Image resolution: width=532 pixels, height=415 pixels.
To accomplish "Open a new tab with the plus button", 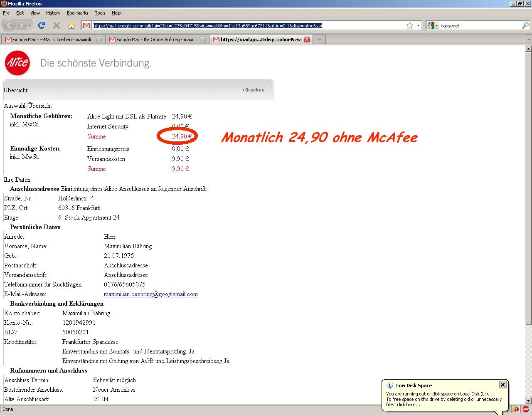I will 320,40.
